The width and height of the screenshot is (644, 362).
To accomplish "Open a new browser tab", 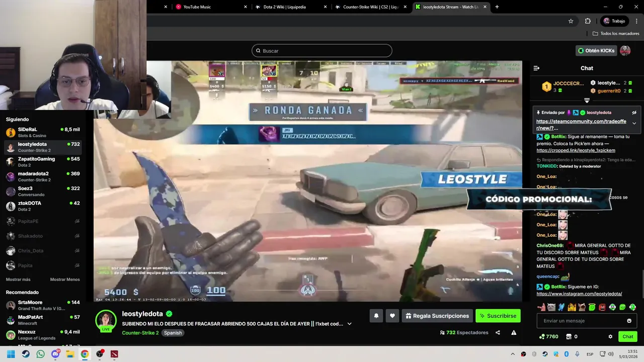I will (497, 7).
